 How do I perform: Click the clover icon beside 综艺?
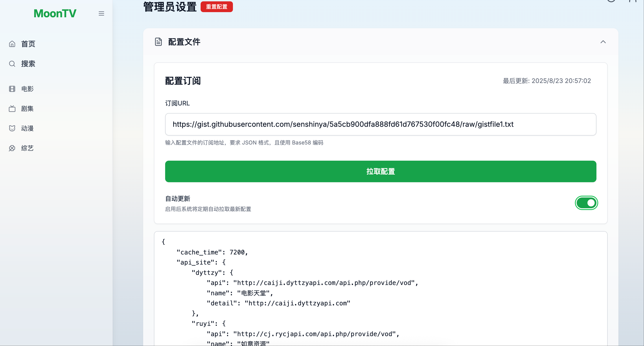pyautogui.click(x=12, y=148)
